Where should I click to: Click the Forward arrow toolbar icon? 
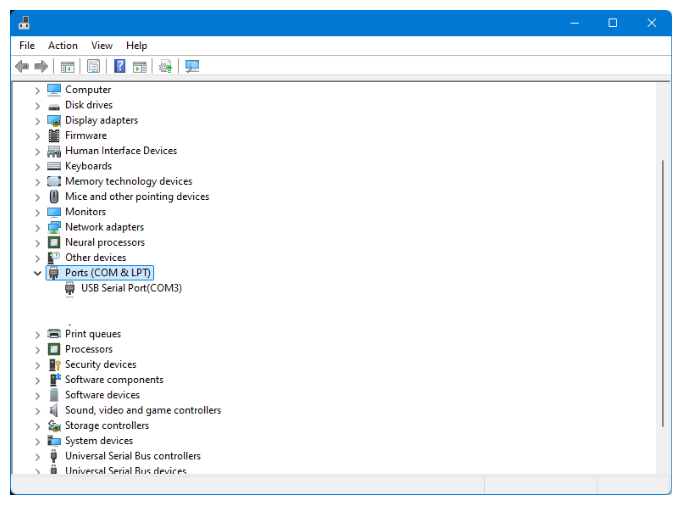click(41, 66)
